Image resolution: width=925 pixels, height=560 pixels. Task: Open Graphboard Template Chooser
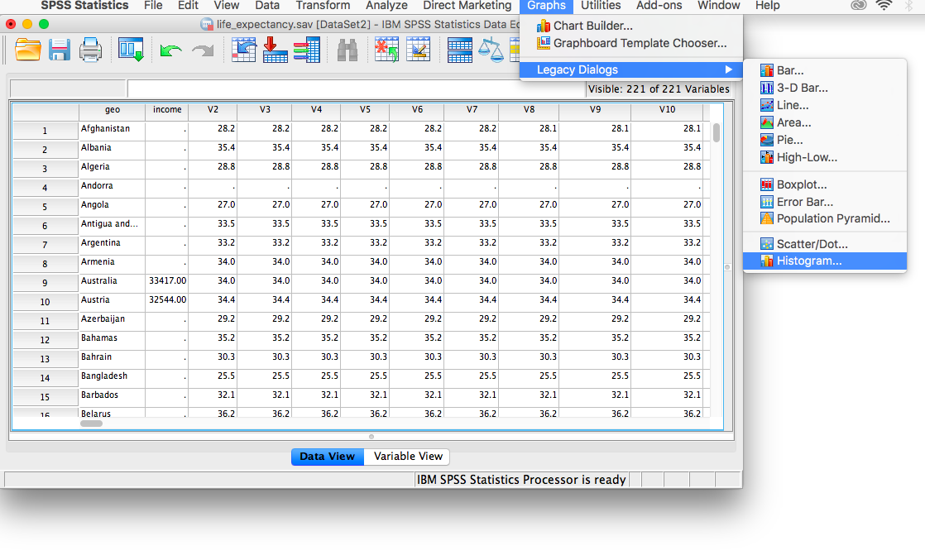[640, 43]
